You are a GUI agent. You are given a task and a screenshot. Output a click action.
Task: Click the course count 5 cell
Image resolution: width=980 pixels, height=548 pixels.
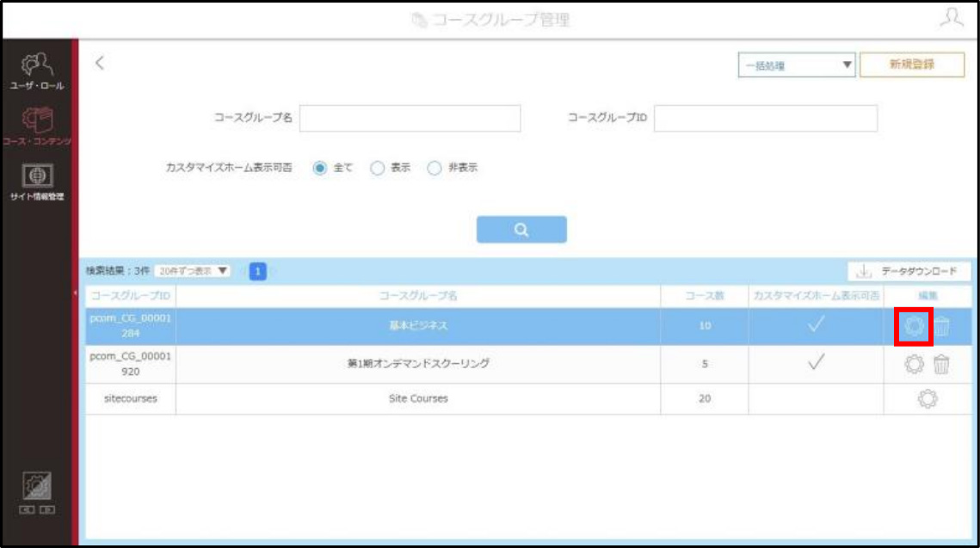(705, 364)
